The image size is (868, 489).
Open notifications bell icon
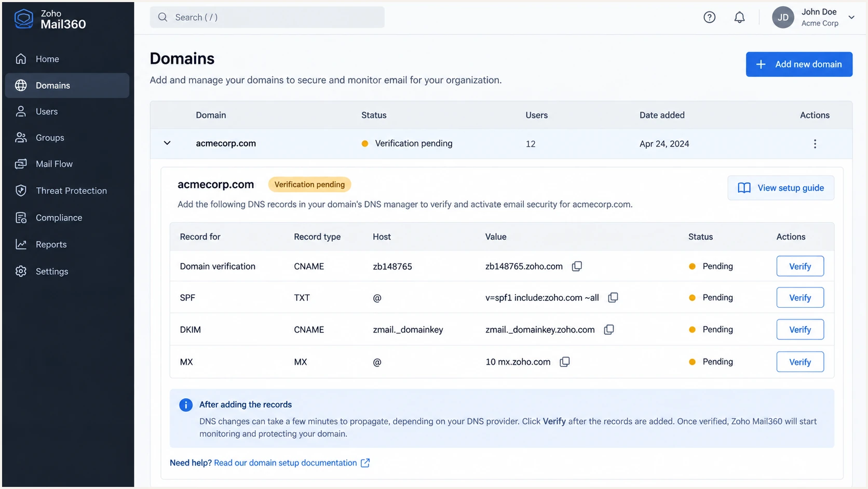pos(739,17)
